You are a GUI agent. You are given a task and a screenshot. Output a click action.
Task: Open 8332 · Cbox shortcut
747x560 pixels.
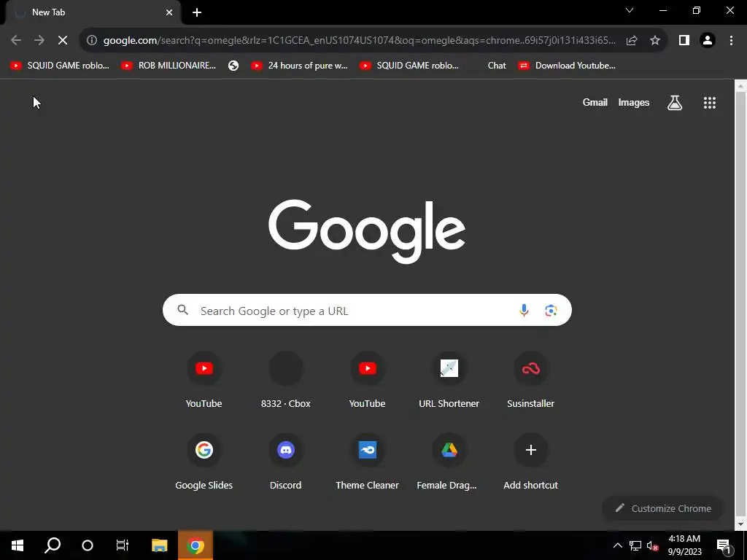tap(285, 380)
